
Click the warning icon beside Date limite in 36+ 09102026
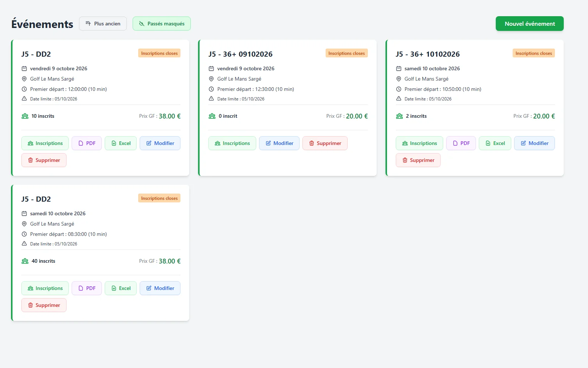pos(211,99)
